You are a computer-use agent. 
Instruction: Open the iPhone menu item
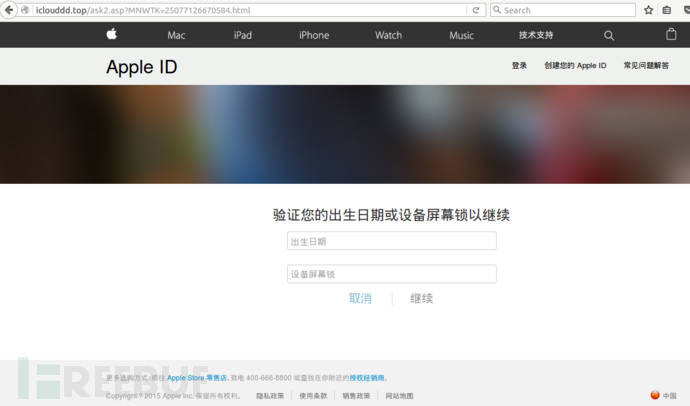tap(314, 35)
